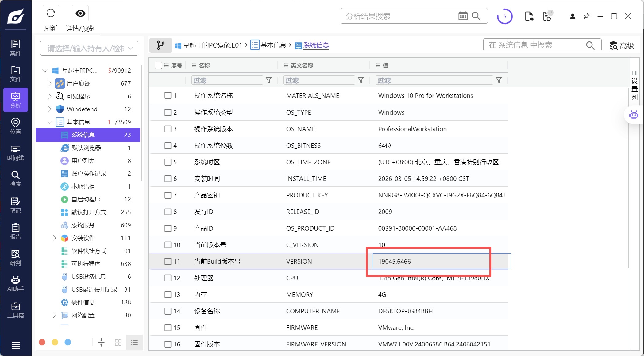The height and width of the screenshot is (356, 644).
Task: Select the 用户列表 tree item
Action: (83, 161)
